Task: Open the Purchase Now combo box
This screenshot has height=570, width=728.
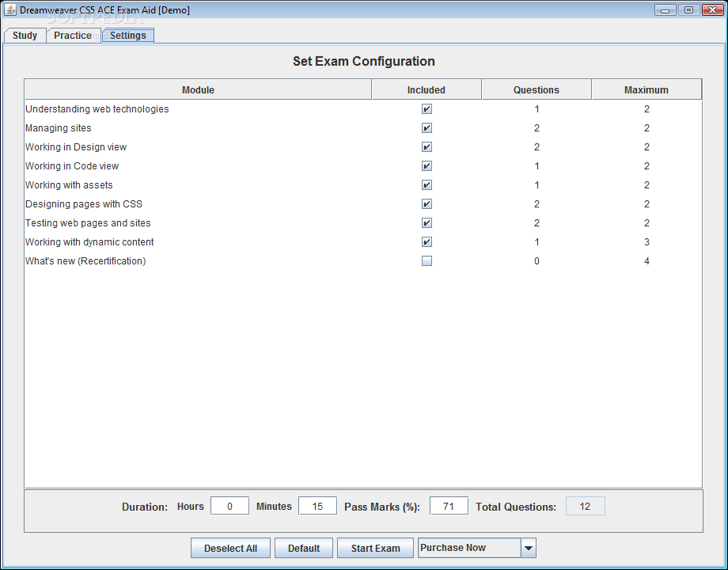Action: tap(477, 548)
